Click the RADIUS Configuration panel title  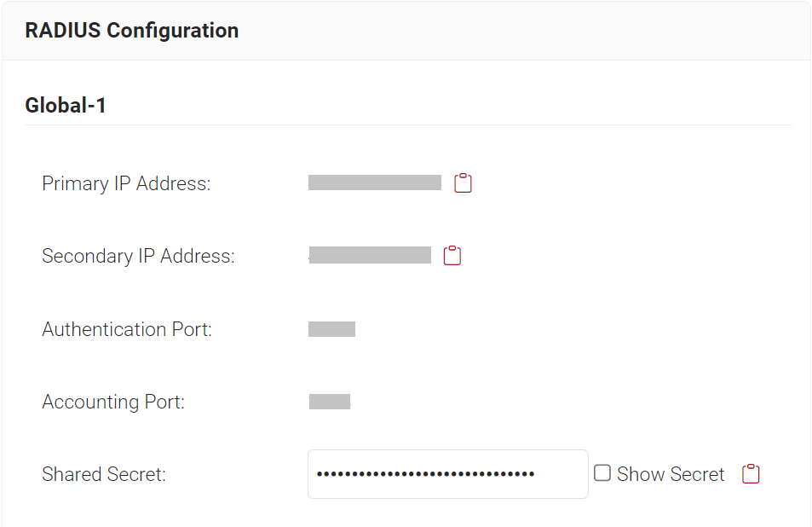pos(132,31)
